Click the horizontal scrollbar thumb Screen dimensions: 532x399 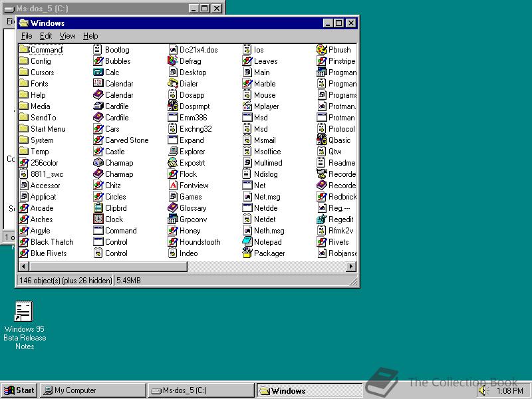point(108,267)
